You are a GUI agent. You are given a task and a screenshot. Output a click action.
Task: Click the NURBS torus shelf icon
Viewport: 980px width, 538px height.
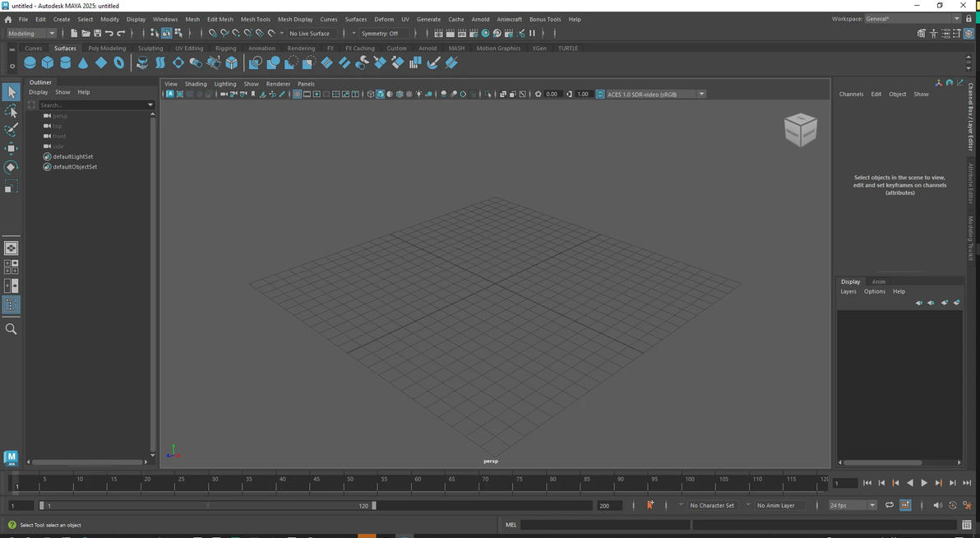(119, 63)
